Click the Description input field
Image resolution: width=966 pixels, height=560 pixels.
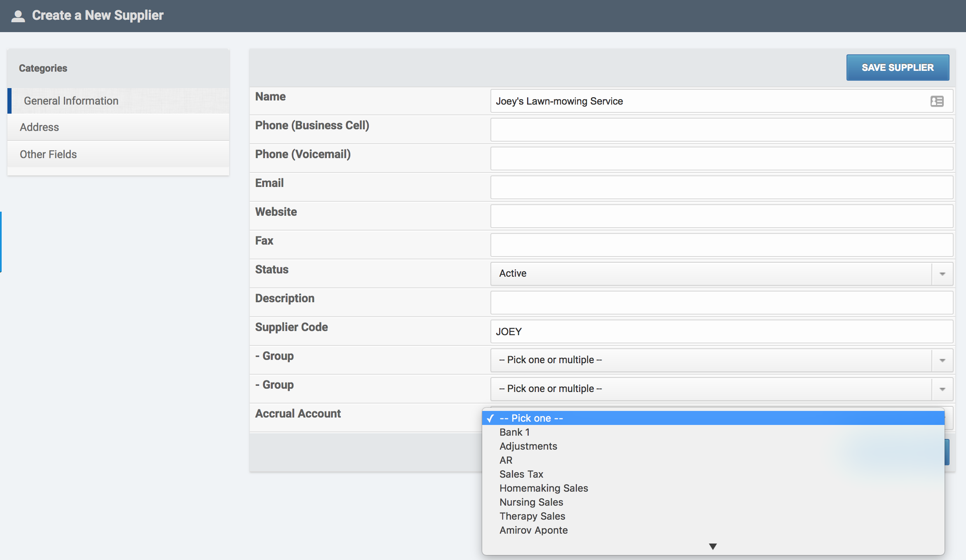click(722, 303)
